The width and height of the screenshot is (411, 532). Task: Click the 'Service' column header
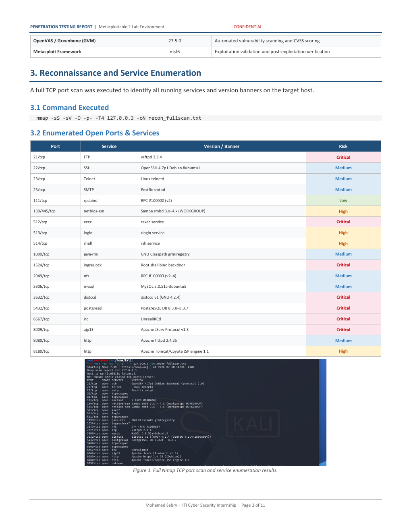[109, 146]
